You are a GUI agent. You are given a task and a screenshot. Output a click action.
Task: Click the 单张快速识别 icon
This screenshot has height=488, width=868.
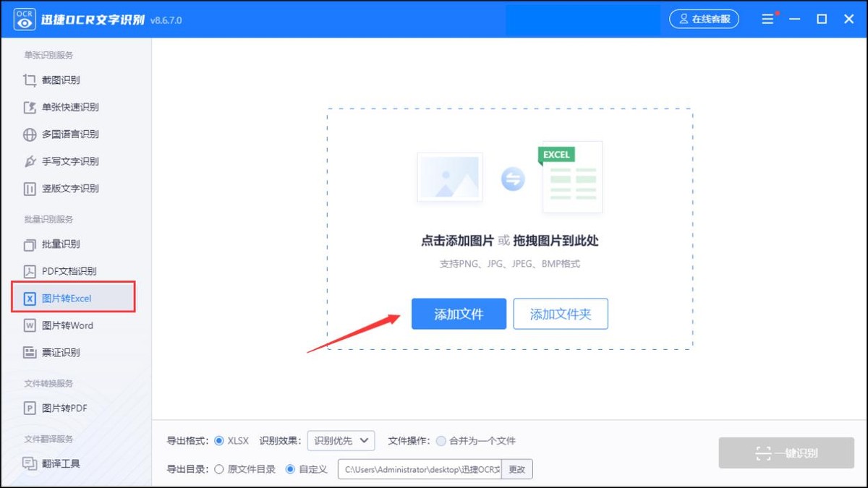(x=30, y=107)
